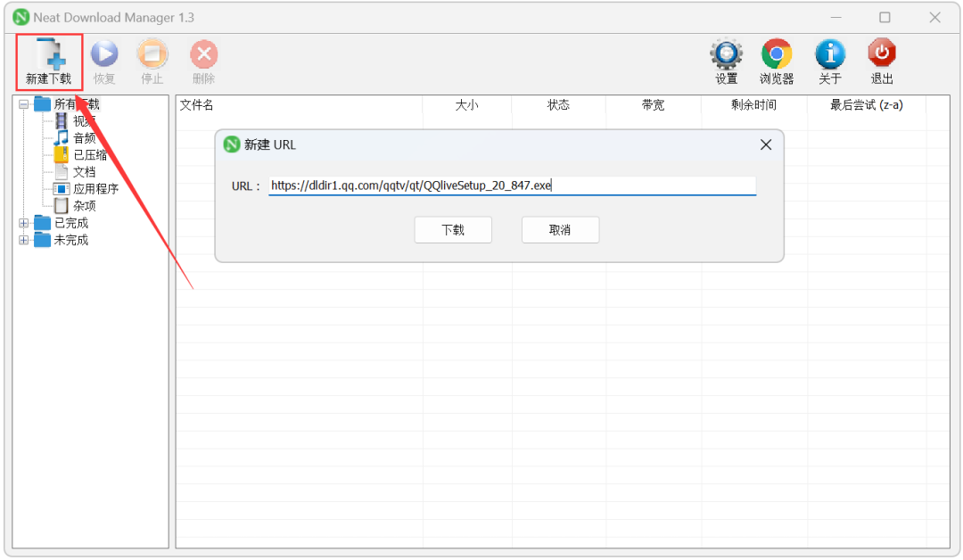Image resolution: width=963 pixels, height=560 pixels.
Task: Click into the URL input field
Action: click(512, 185)
